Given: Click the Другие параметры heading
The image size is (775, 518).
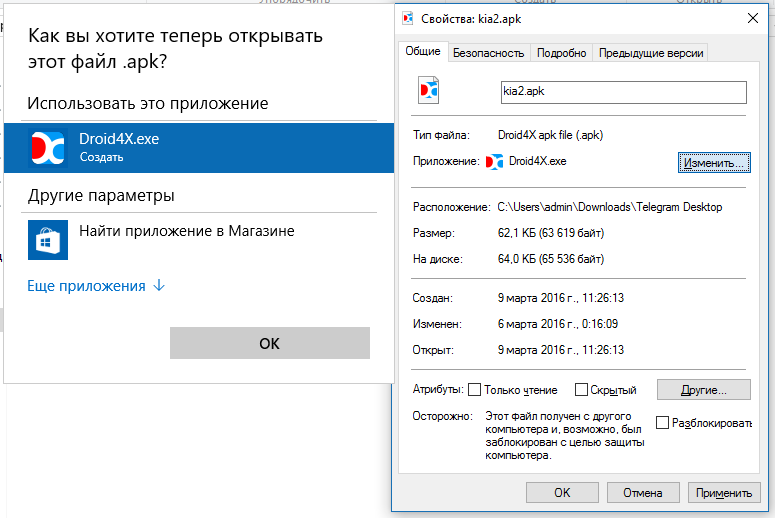Looking at the screenshot, I should coord(101,195).
